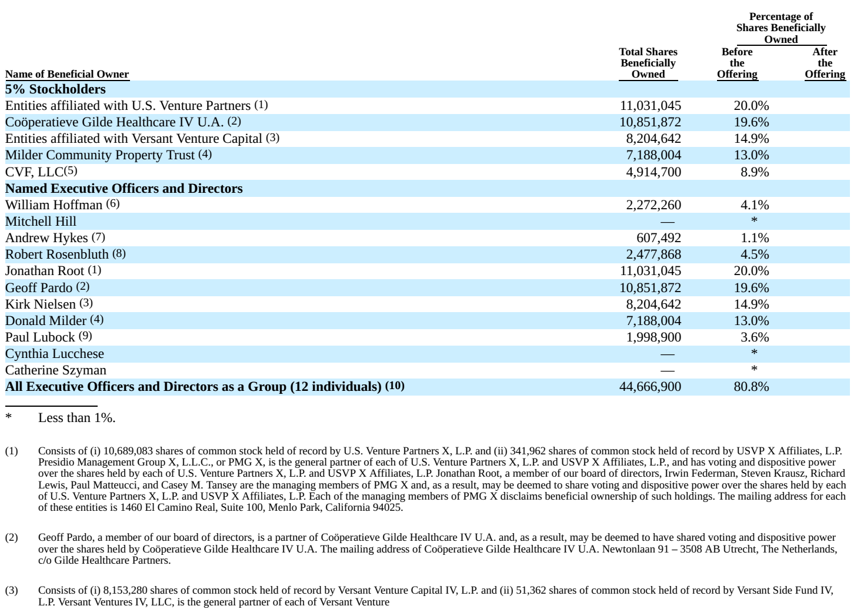
Task: Select the dash in the Cynthia Lucchese row
Action: 668,354
